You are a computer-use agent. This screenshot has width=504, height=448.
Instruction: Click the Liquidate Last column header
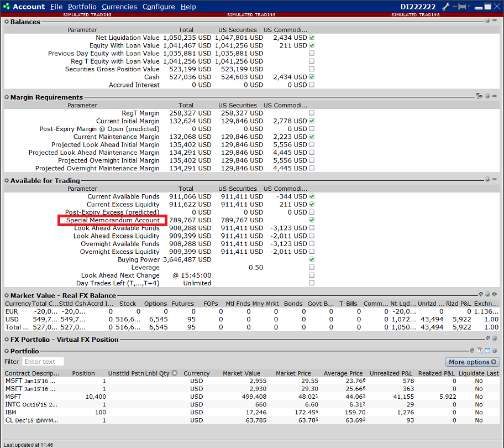click(479, 373)
